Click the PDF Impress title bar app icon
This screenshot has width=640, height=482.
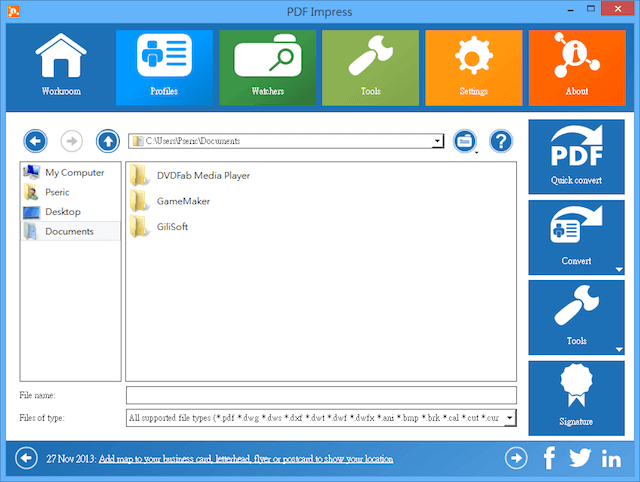pos(13,11)
